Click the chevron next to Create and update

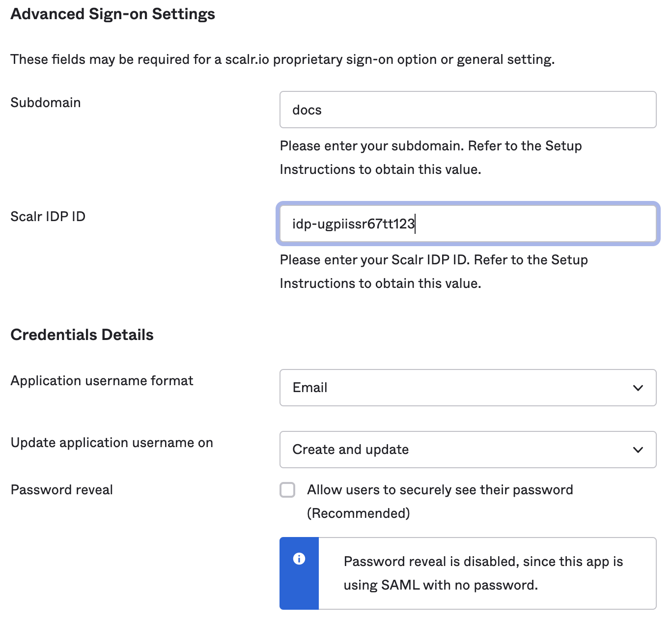pos(638,450)
